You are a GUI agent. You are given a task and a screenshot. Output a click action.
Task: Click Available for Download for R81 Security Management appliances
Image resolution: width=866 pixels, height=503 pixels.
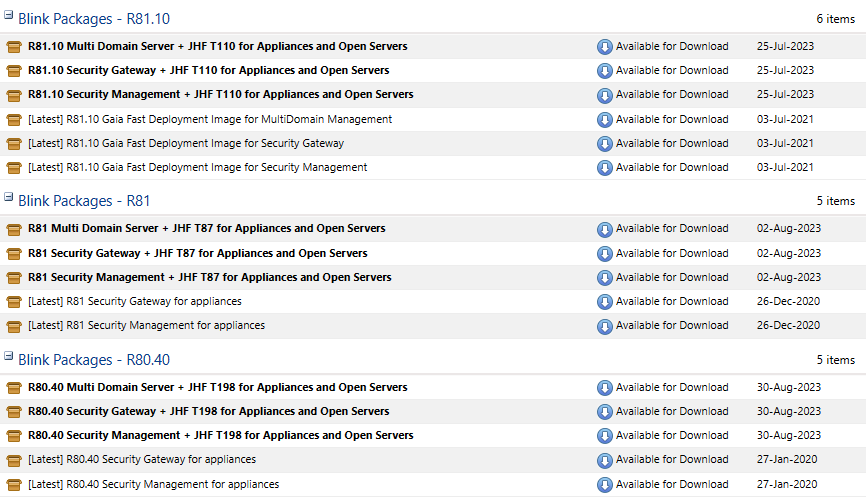click(x=672, y=326)
